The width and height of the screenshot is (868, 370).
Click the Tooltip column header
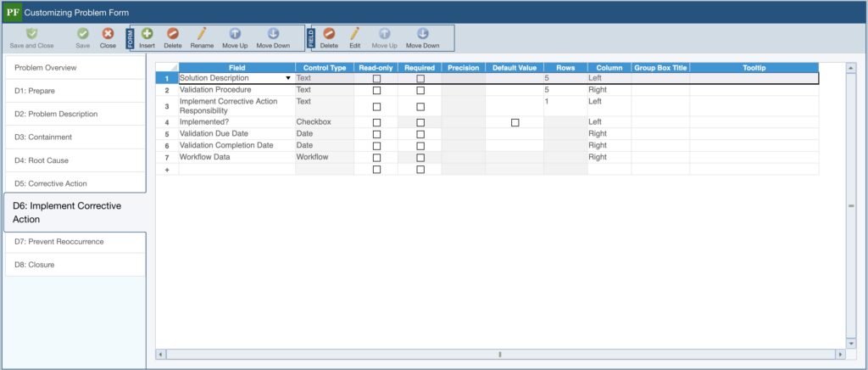click(754, 67)
